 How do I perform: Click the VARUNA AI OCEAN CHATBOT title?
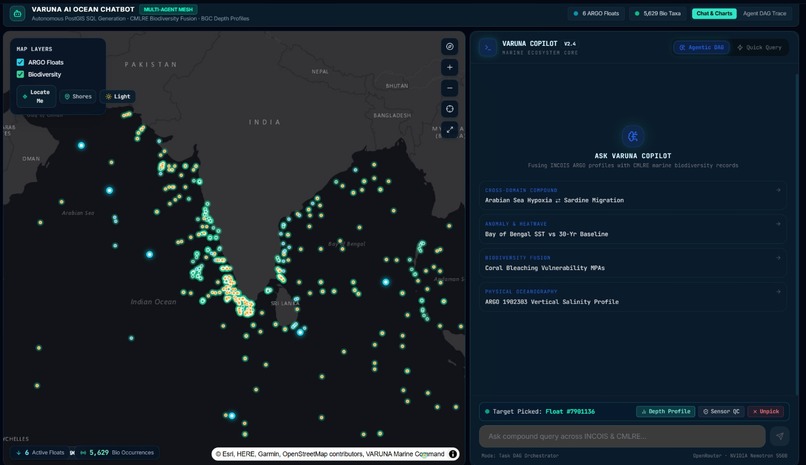pos(83,9)
